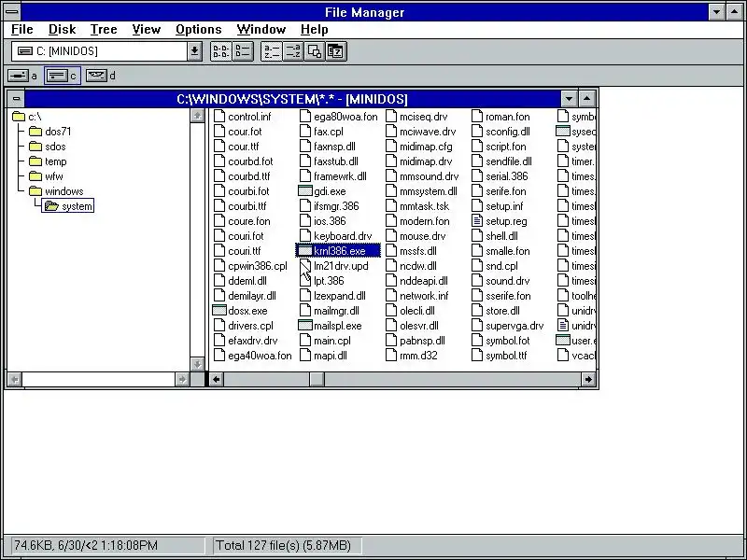Select the cpwin386.cpl file
This screenshot has height=560, width=747.
(250, 266)
